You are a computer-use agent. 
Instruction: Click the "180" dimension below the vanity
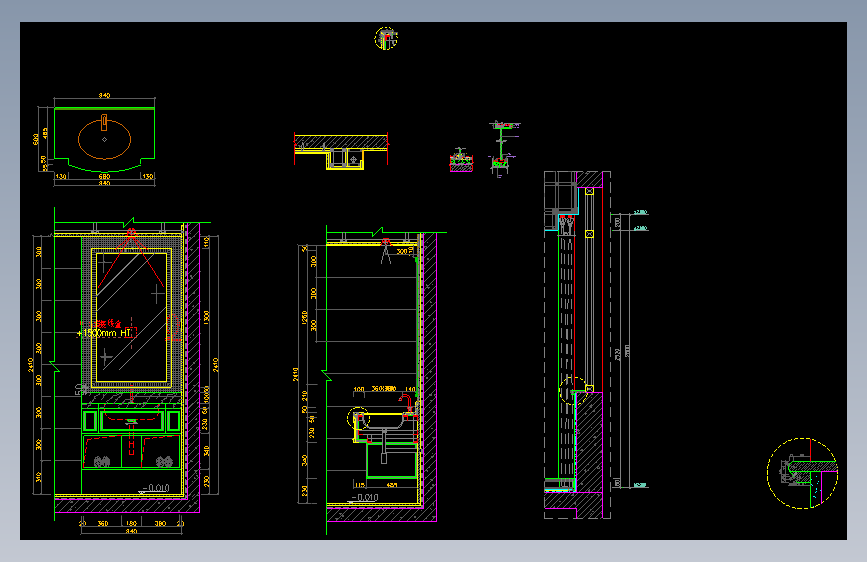[x=131, y=523]
